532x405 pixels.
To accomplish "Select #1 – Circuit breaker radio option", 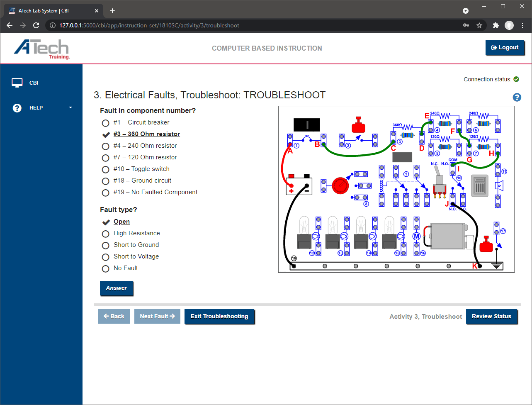I will coord(106,123).
